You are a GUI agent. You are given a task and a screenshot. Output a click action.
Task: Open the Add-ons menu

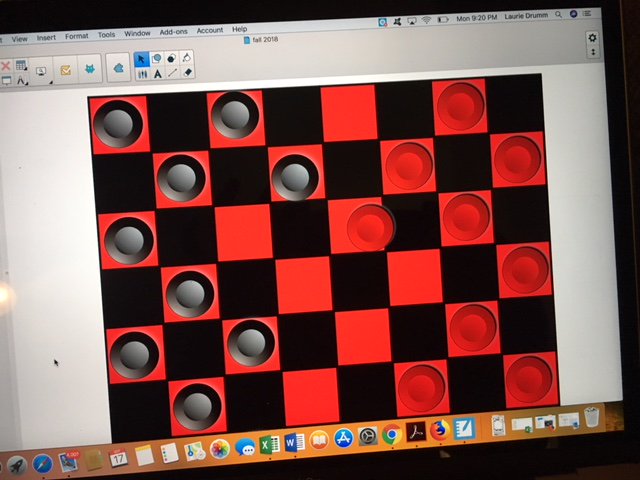tap(173, 31)
